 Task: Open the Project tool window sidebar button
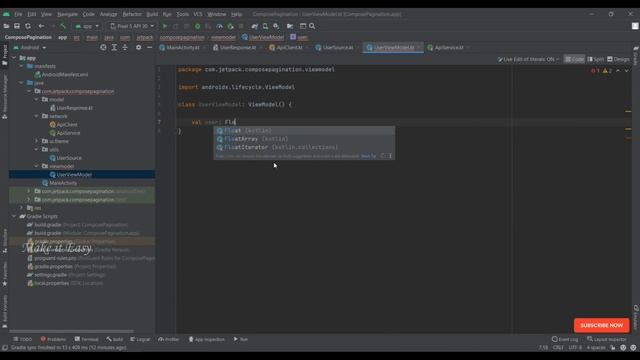coord(4,55)
